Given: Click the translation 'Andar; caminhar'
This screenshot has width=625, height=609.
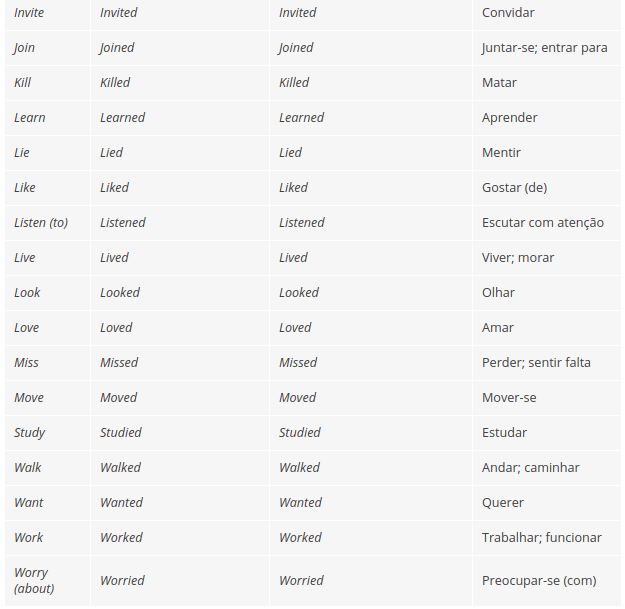Looking at the screenshot, I should [x=530, y=468].
